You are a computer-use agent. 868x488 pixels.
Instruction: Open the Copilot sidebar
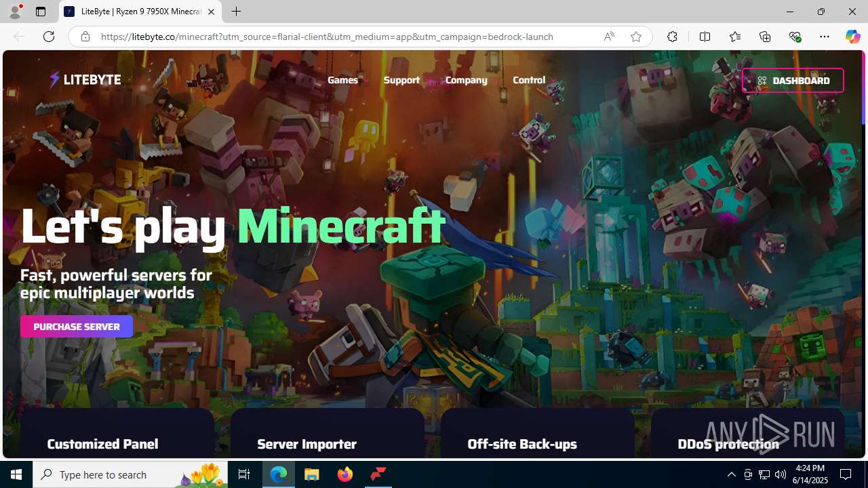click(852, 37)
